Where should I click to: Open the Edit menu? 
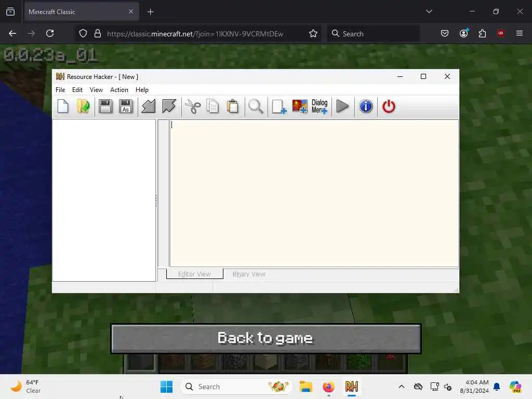(77, 90)
